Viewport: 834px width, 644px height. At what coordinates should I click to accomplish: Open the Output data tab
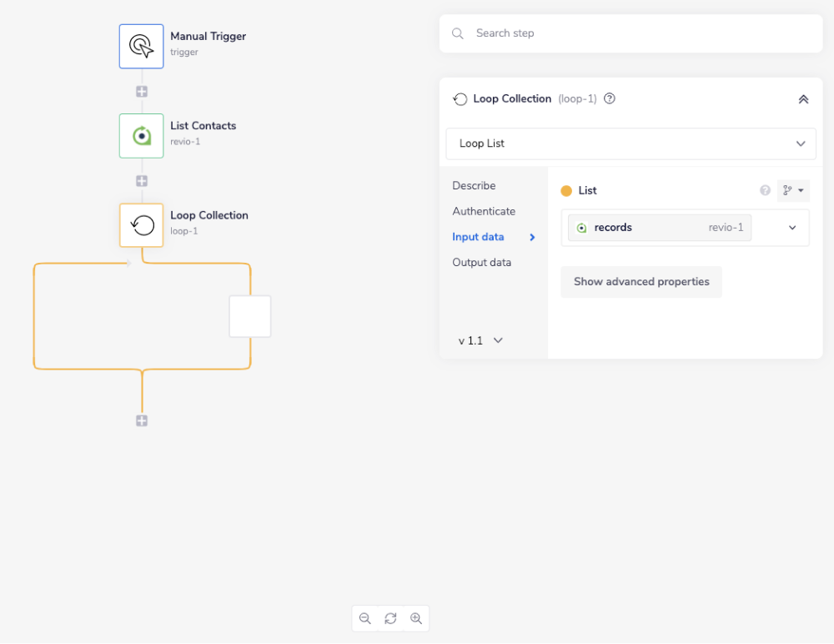click(481, 263)
